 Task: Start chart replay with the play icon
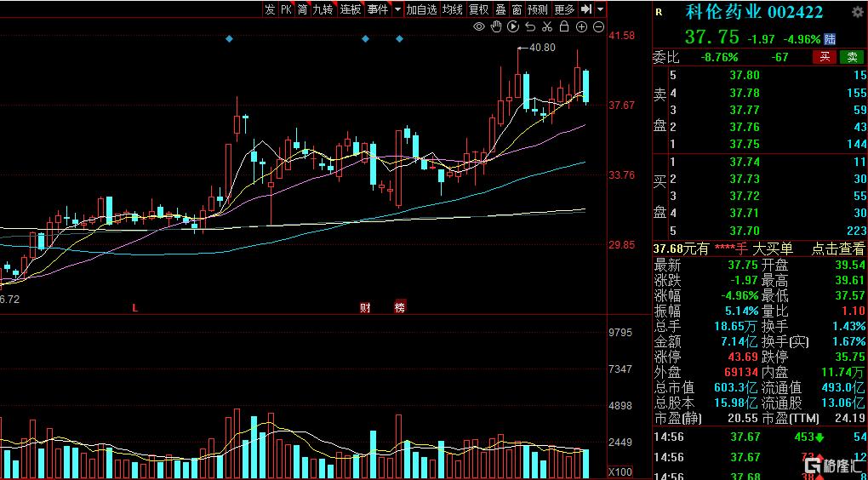[513, 26]
